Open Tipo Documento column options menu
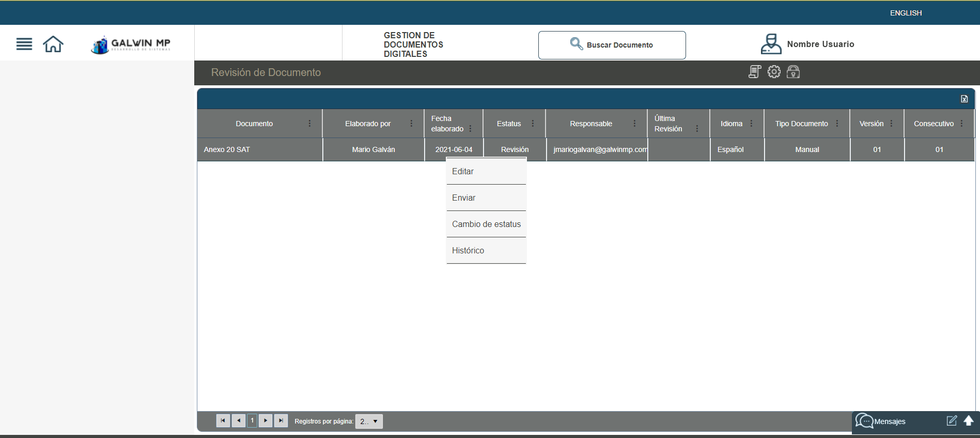Viewport: 980px width, 438px height. pyautogui.click(x=837, y=124)
